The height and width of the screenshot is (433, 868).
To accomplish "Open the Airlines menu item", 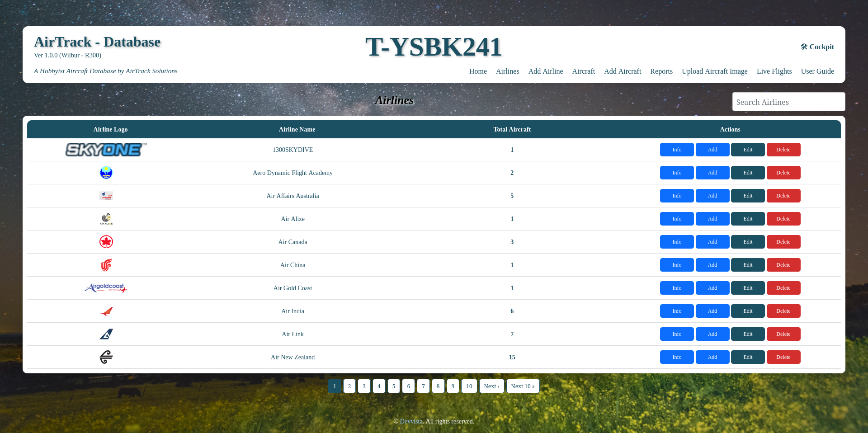I will (508, 71).
